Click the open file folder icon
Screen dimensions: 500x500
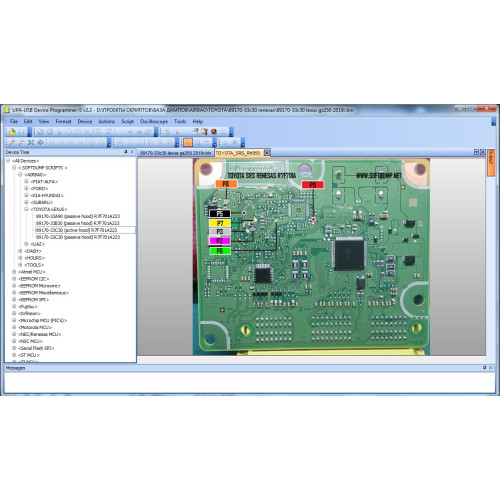[x=12, y=132]
